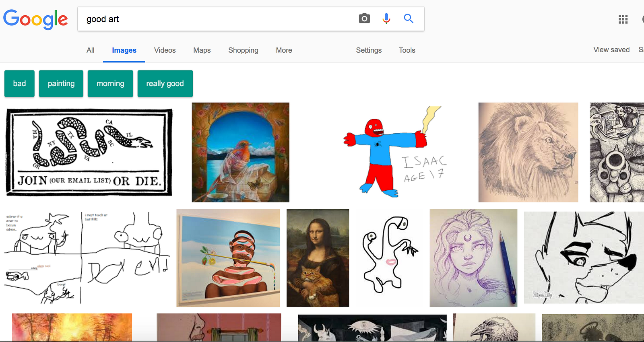Open search Tools
Screen dimensions: 644x342
[407, 50]
